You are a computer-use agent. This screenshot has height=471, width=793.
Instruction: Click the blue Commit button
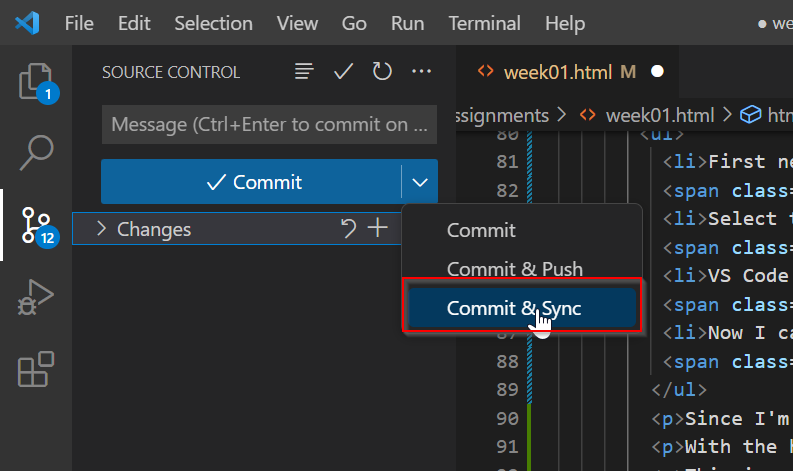tap(251, 182)
